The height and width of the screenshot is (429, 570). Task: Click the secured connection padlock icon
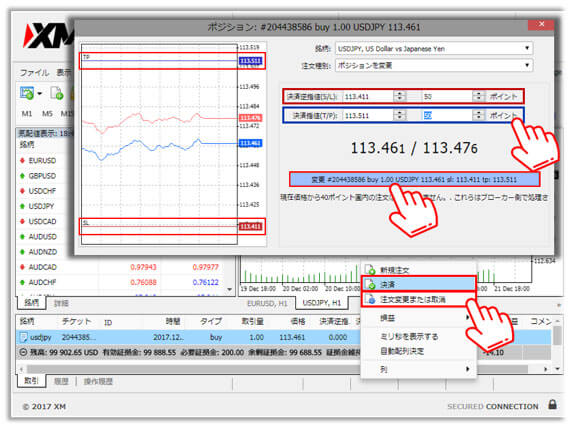[x=553, y=404]
